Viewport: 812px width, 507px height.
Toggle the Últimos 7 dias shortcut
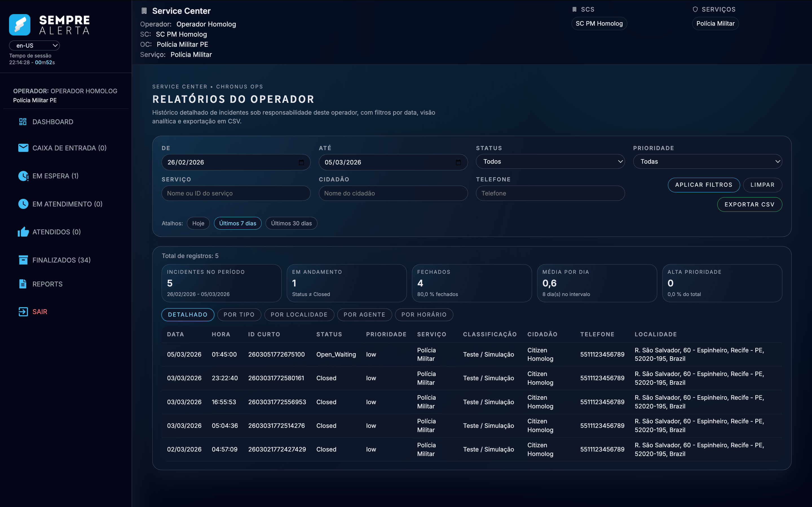point(238,223)
